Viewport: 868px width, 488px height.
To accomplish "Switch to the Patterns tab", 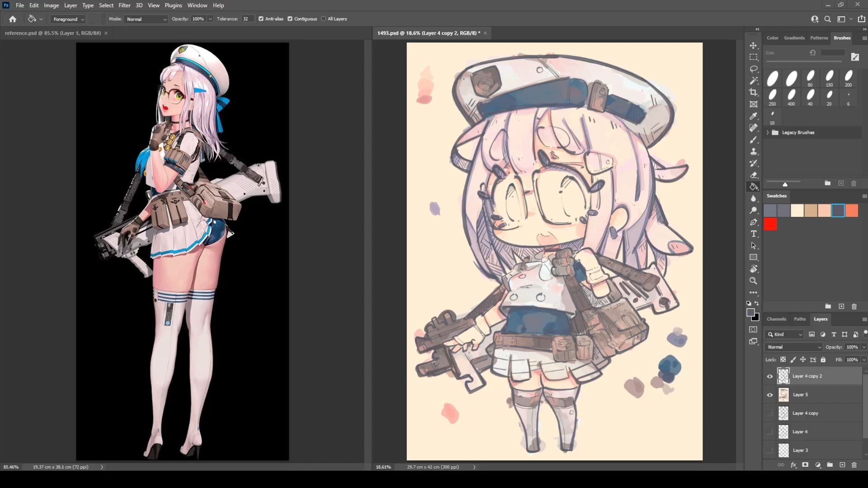I will pos(819,38).
